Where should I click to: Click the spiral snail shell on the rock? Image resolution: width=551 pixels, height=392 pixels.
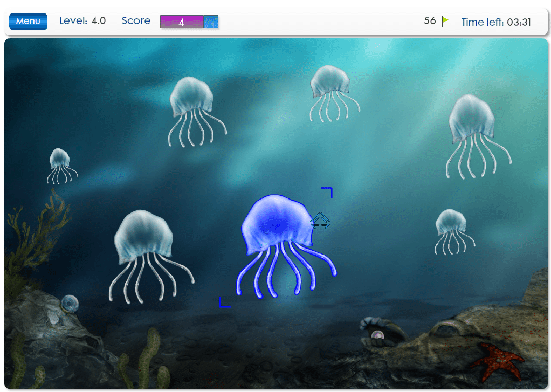pyautogui.click(x=69, y=304)
